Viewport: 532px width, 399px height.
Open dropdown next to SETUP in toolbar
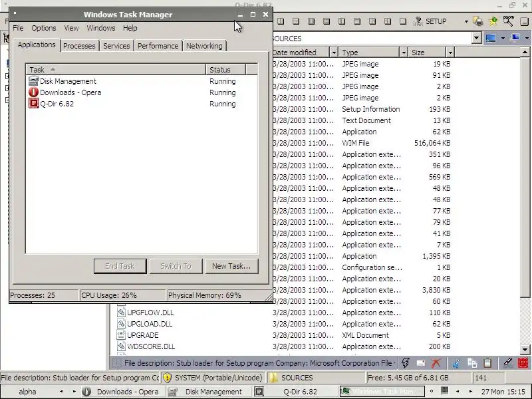(466, 21)
